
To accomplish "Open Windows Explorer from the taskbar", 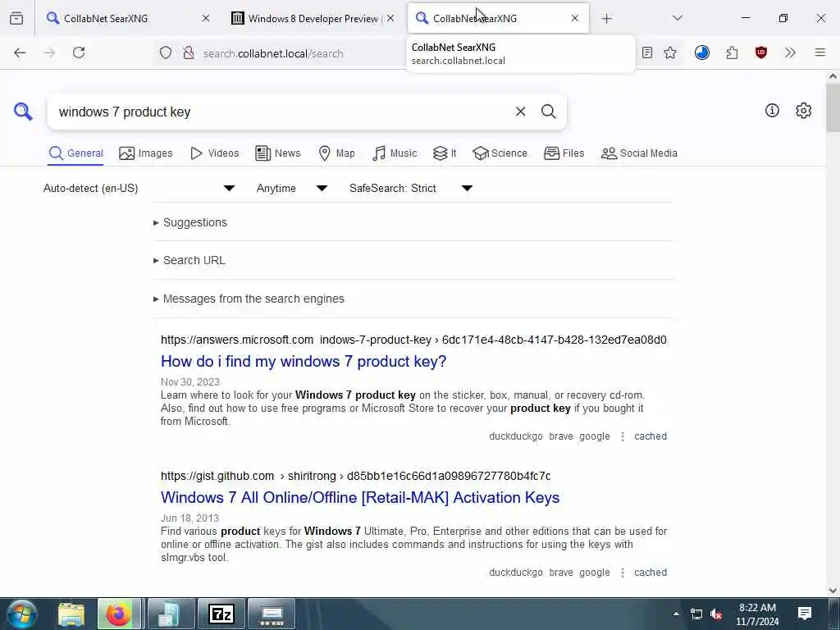I will coord(71,614).
